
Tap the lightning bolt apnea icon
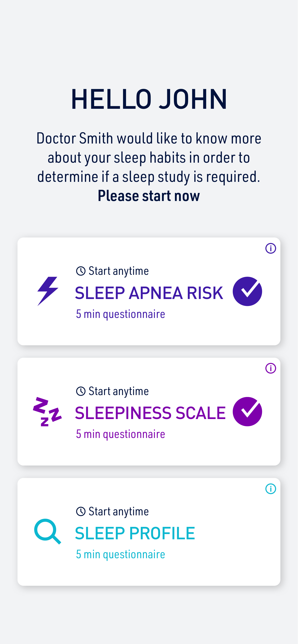[48, 291]
